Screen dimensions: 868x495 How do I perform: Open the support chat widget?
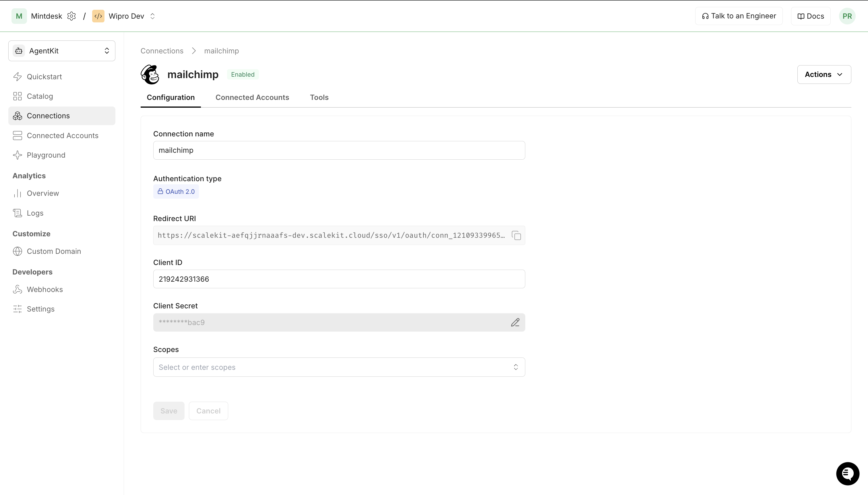(848, 473)
